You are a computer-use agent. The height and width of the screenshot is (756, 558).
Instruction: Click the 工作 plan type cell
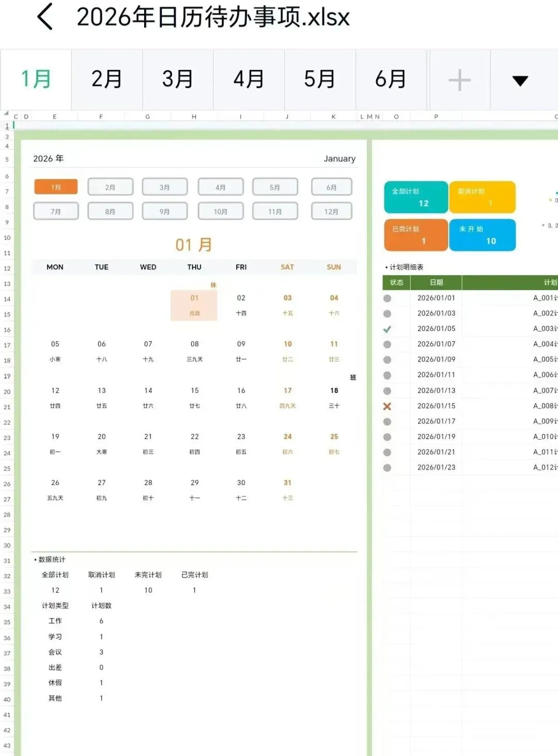click(55, 621)
